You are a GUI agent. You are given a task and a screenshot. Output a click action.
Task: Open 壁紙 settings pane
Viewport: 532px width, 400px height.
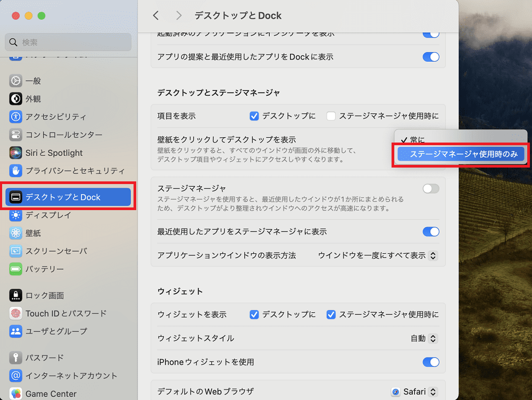pos(68,233)
